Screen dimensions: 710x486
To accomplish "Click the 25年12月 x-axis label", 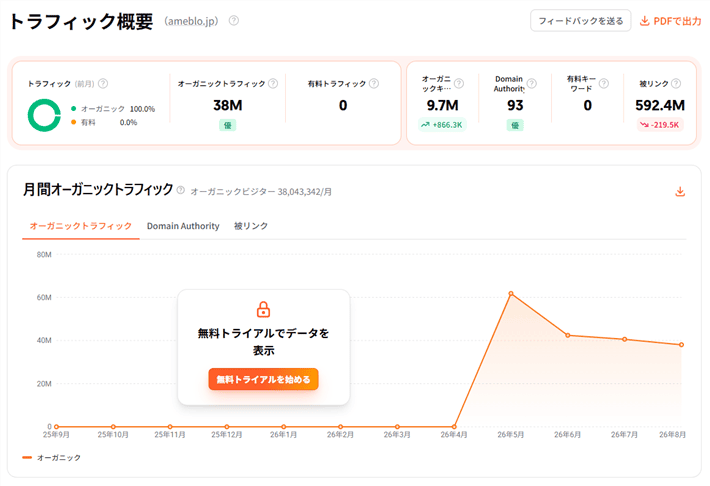I will [x=227, y=435].
